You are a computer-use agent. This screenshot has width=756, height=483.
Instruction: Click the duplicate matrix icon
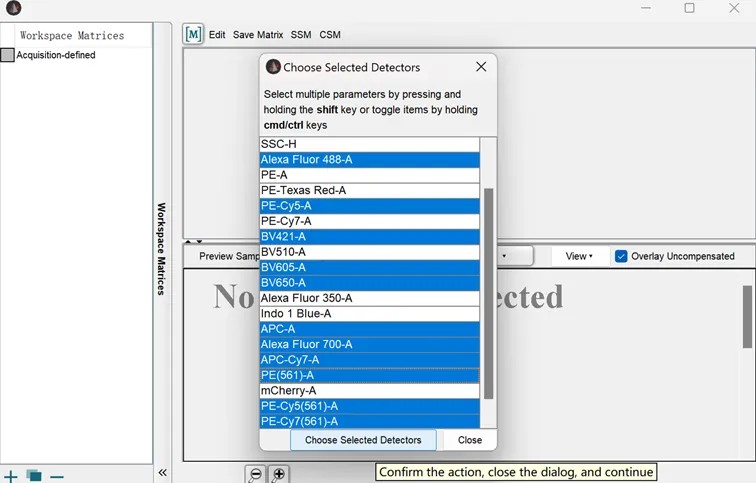coord(34,476)
